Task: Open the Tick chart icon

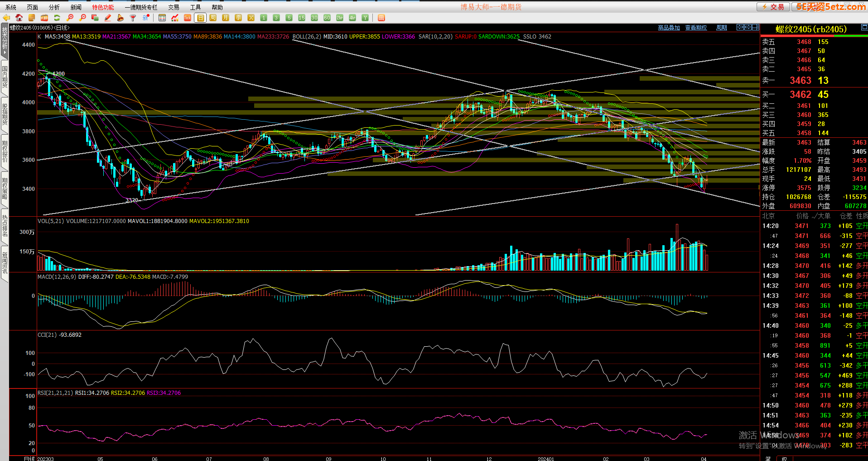Action: point(188,18)
